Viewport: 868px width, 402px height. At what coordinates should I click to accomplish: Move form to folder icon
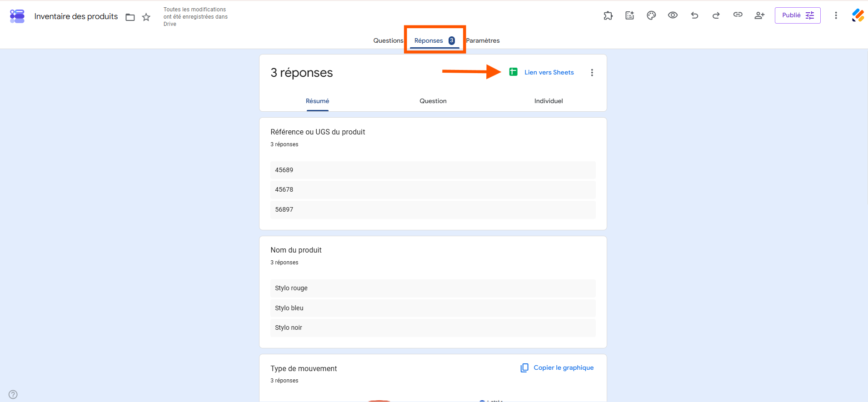[x=130, y=17]
